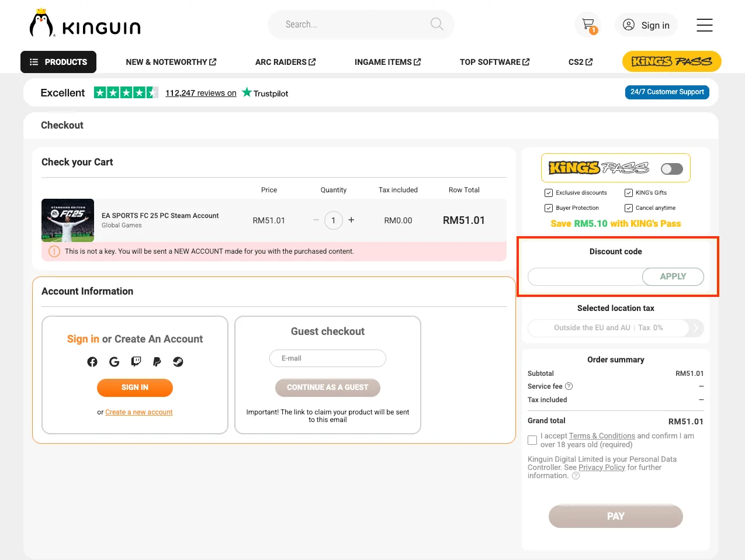Viewport: 745px width, 560px height.
Task: Click the Personal Data info help icon
Action: point(576,476)
